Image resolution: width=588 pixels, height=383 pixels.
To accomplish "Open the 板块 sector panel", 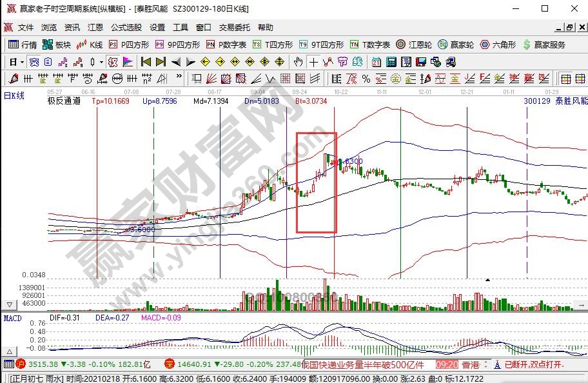I will click(57, 44).
